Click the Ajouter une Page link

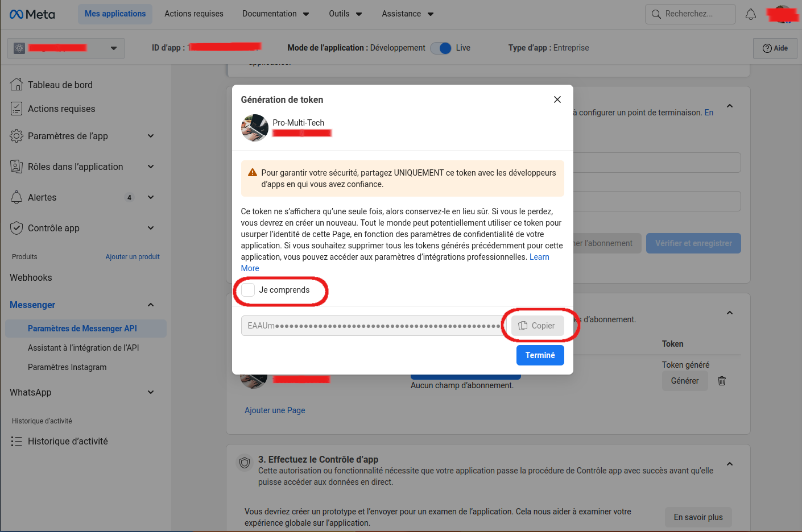pos(275,410)
